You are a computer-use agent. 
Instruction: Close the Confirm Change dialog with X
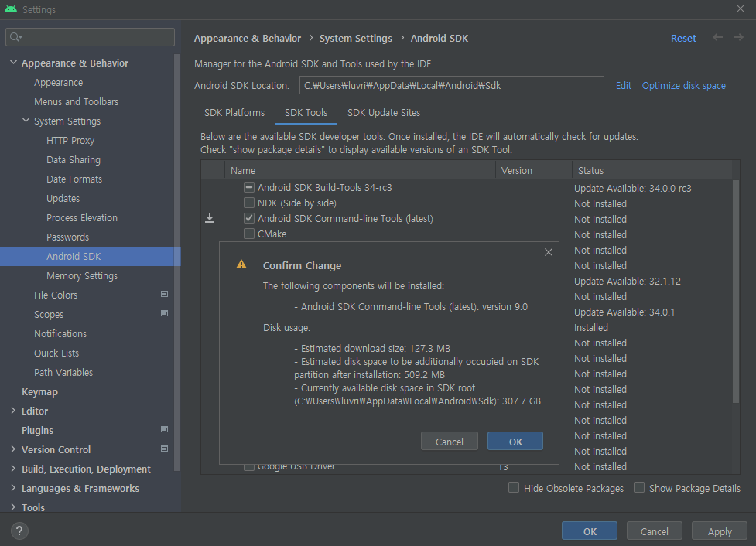(x=548, y=252)
